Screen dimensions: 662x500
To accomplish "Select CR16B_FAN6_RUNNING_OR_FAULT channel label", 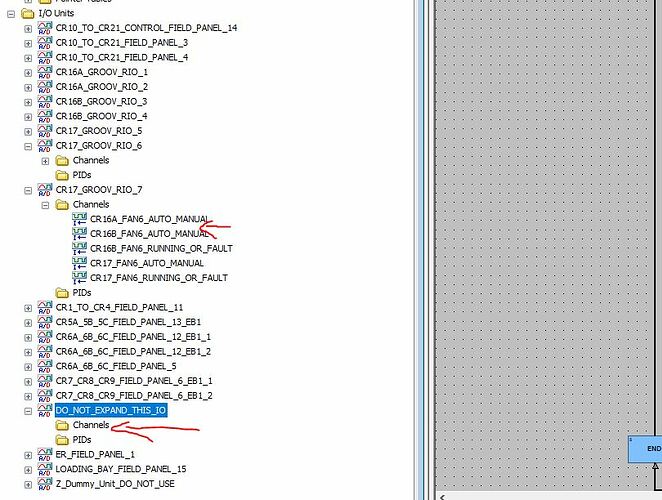I will [161, 248].
